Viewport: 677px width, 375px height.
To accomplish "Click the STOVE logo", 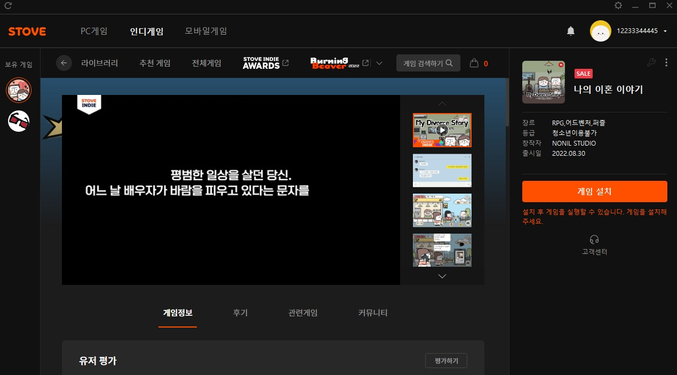I will [x=27, y=32].
